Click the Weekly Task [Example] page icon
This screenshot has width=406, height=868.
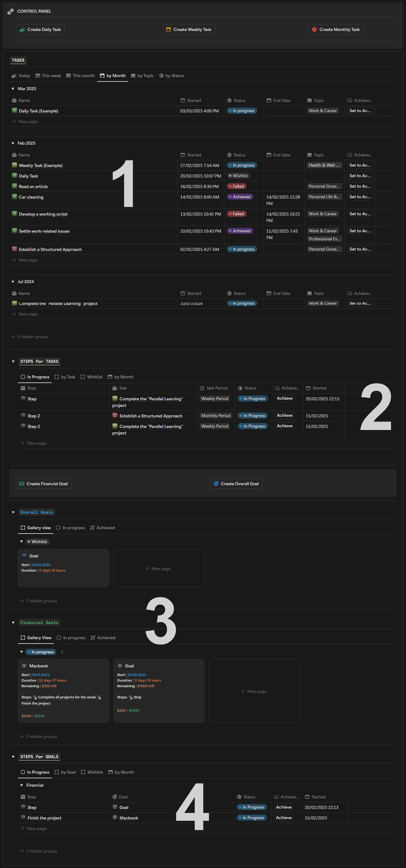tap(14, 165)
